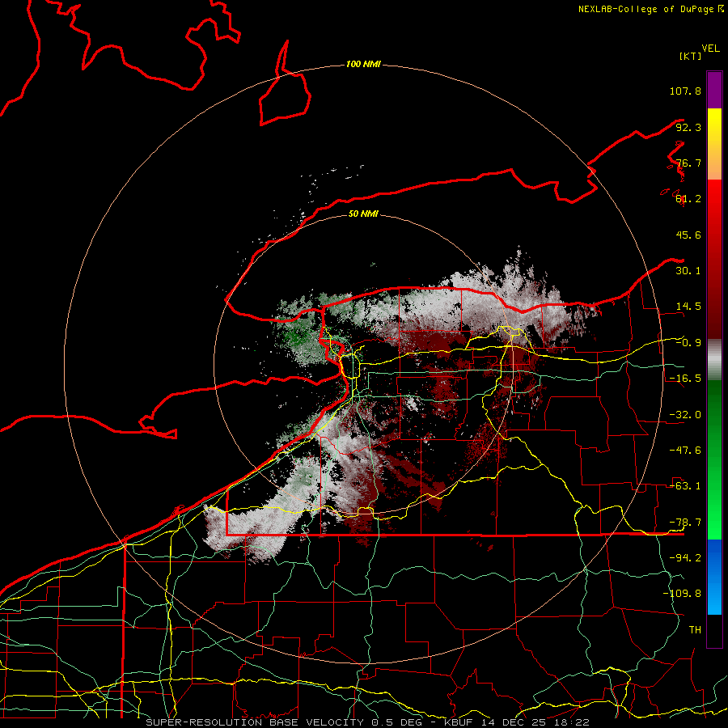
Task: Pick the purple segment of color bar
Action: click(714, 90)
